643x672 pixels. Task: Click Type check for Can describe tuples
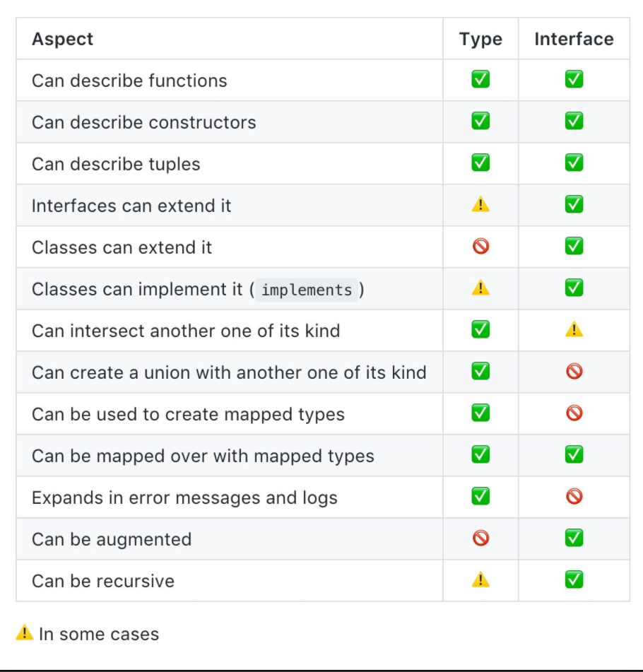tap(480, 163)
